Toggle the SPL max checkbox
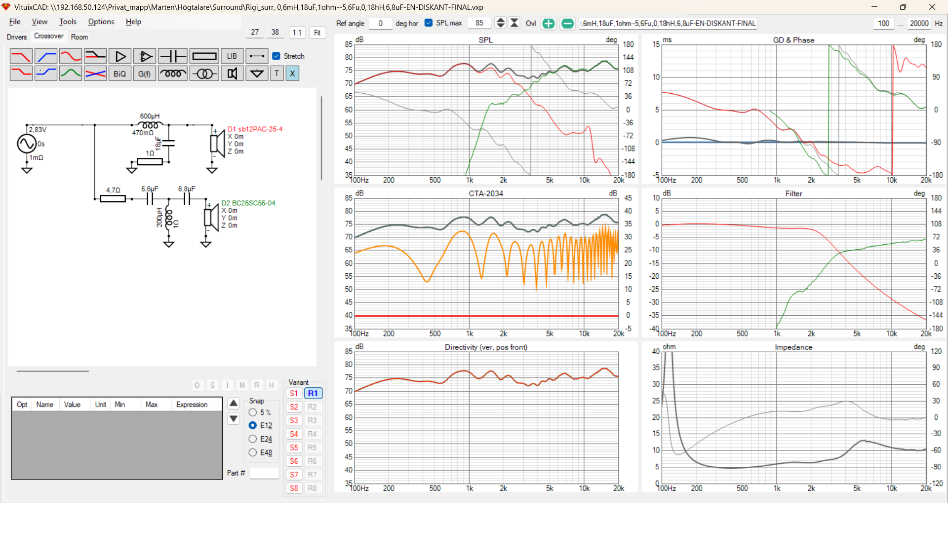Image resolution: width=948 pixels, height=560 pixels. pyautogui.click(x=429, y=23)
